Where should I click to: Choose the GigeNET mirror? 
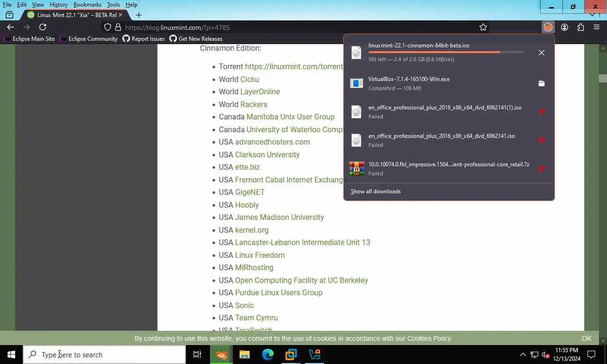(x=250, y=192)
